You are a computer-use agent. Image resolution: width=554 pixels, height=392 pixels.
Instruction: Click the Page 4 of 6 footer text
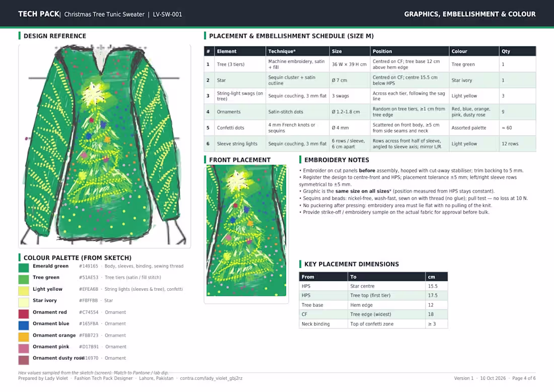coord(524,378)
